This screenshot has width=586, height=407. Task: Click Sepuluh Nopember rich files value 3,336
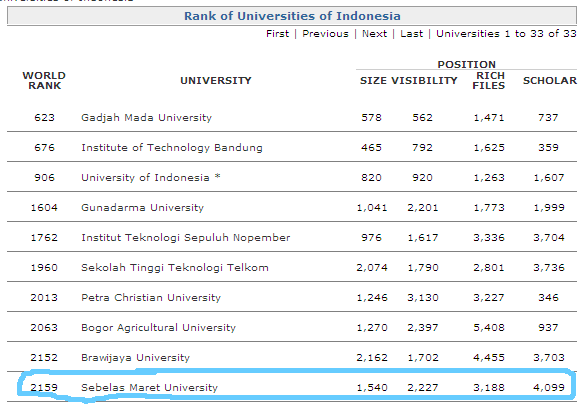point(489,238)
